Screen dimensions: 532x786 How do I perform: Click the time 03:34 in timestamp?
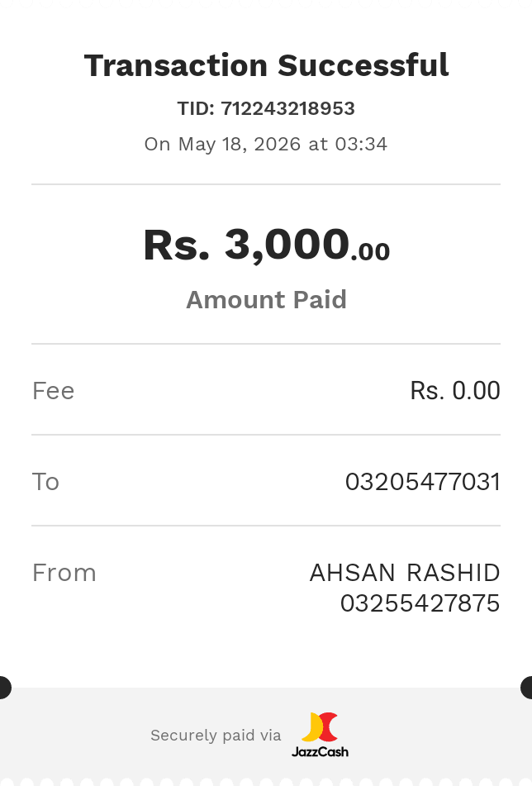pos(361,145)
